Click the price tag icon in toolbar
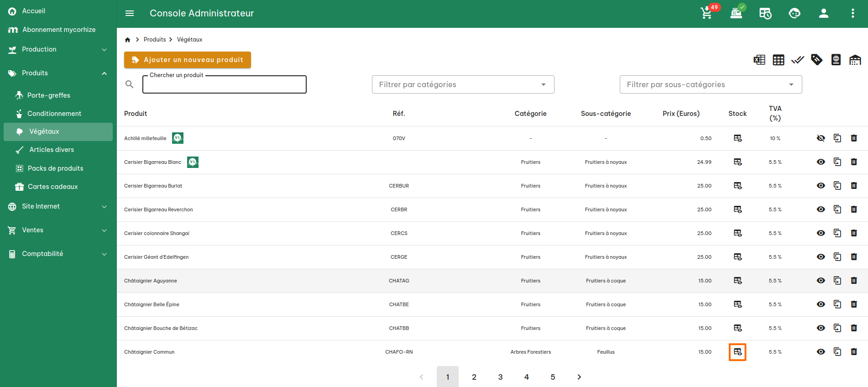 click(x=816, y=60)
